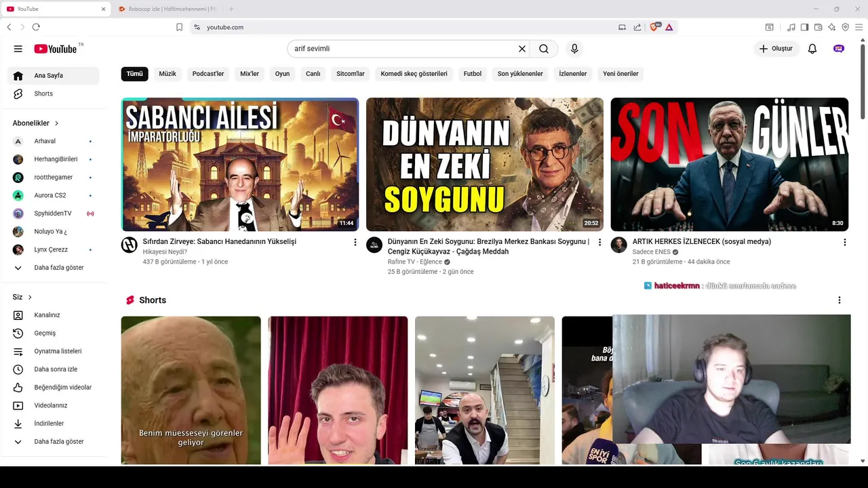868x488 pixels.
Task: Reload the page with the refresh icon
Action: point(36,27)
